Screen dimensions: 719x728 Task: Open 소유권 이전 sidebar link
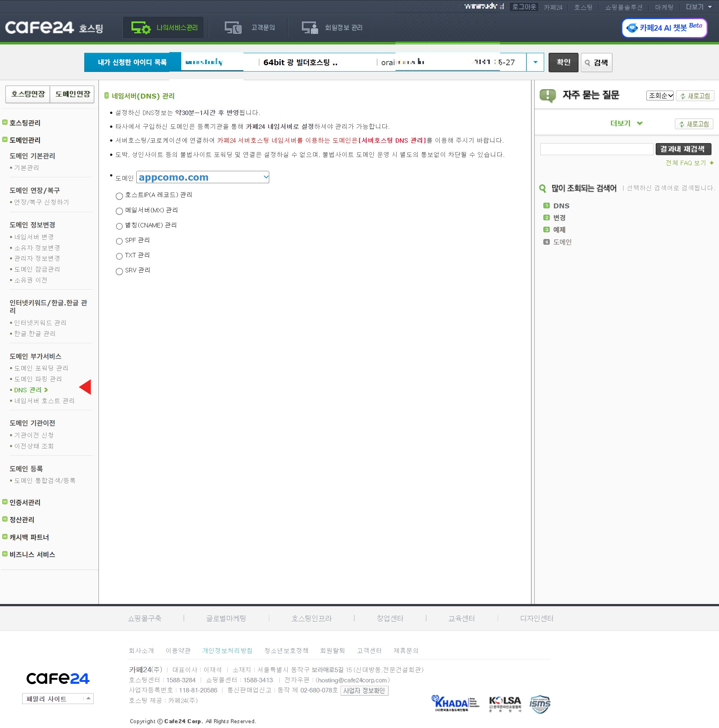point(31,280)
